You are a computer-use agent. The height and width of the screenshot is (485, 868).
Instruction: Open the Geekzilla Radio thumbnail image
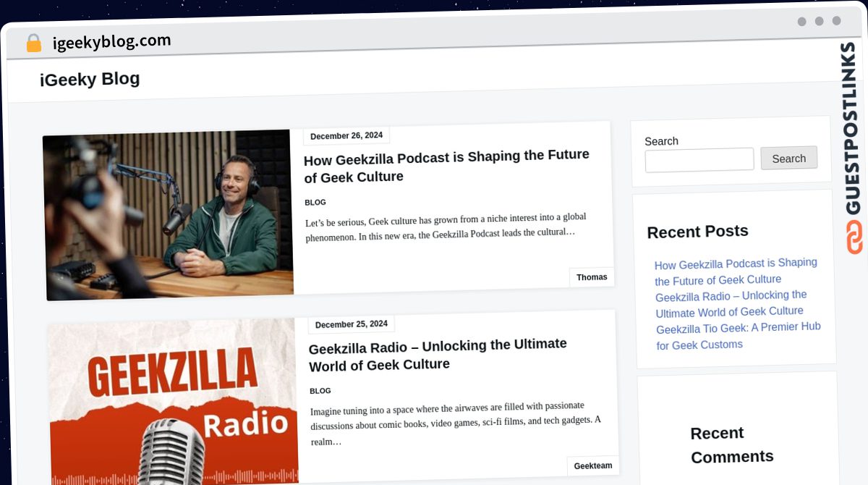point(174,402)
